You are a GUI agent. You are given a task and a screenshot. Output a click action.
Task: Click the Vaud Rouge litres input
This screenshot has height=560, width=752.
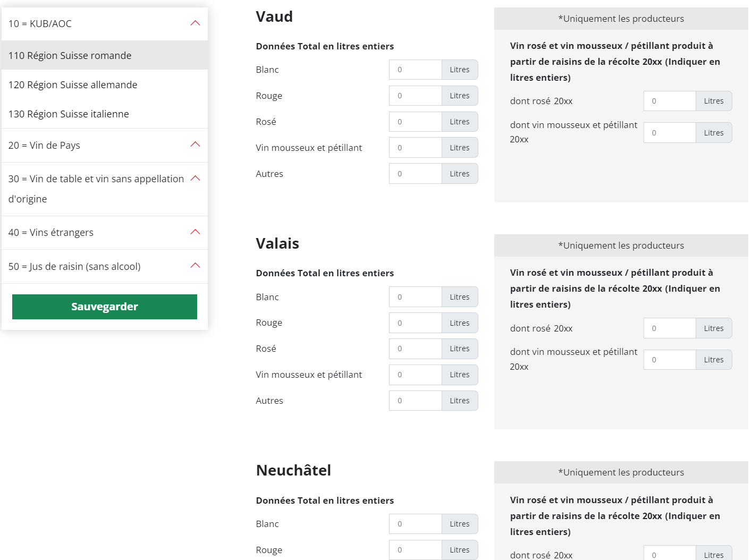[x=415, y=96]
